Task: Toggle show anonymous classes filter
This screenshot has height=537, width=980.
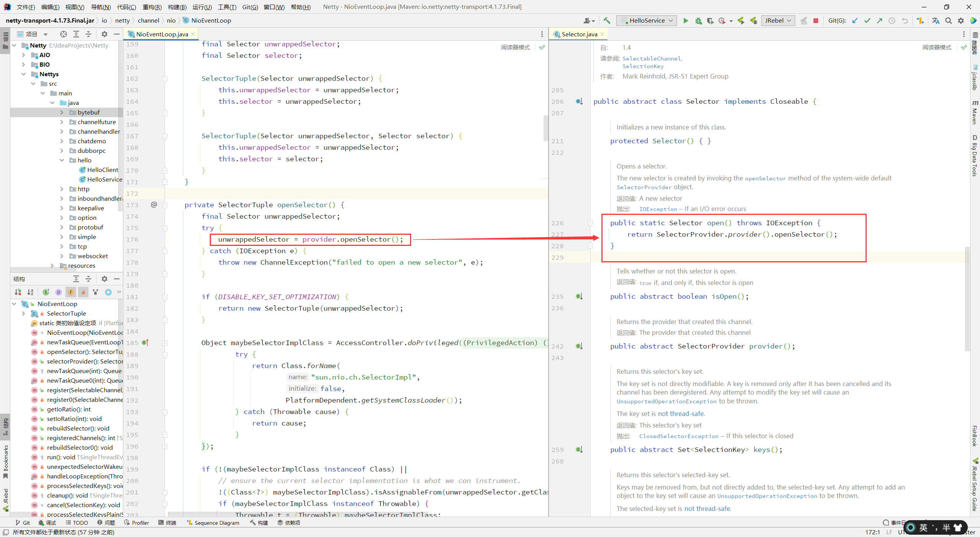Action: [x=96, y=292]
